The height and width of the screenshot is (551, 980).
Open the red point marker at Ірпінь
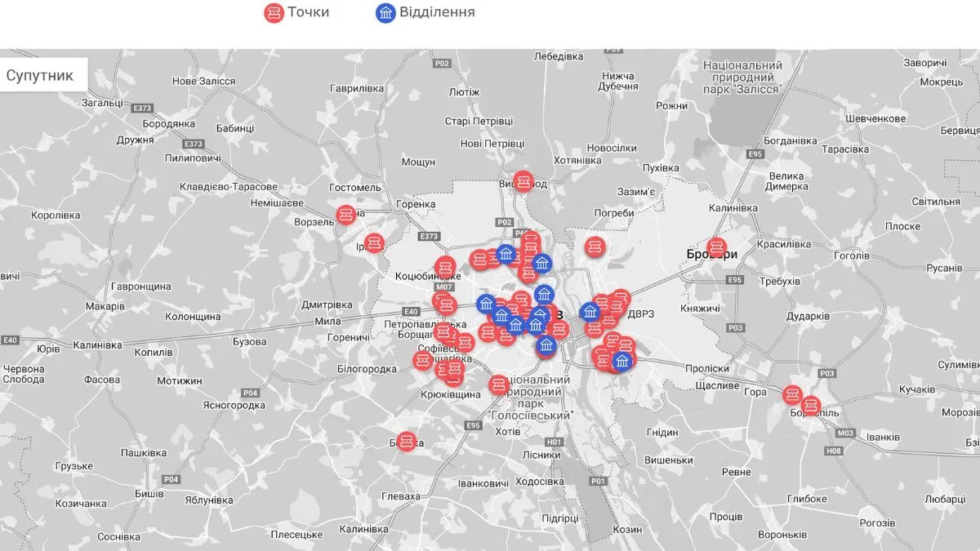coord(374,242)
